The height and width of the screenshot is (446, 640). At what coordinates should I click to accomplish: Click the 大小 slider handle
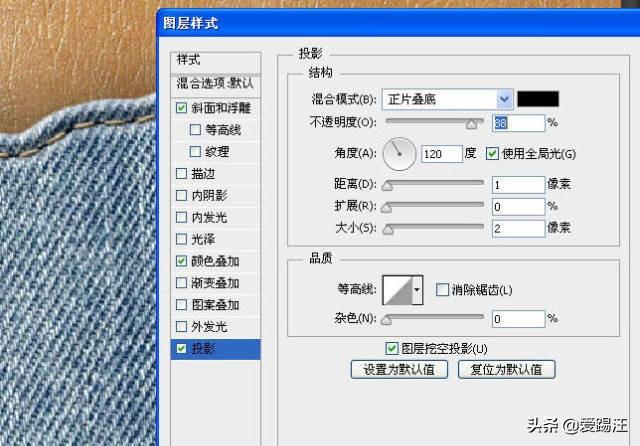click(388, 230)
